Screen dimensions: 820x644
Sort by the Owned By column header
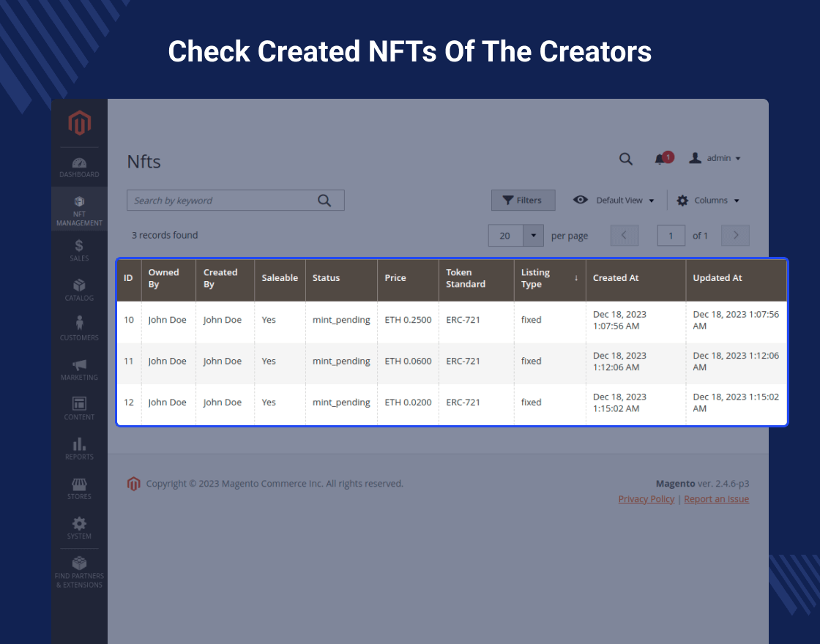(168, 279)
